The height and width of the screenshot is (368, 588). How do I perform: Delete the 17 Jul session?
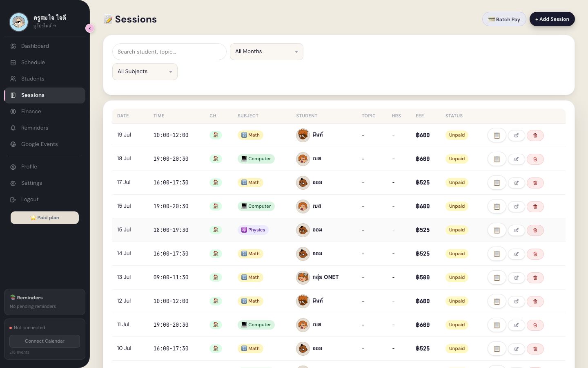tap(535, 183)
